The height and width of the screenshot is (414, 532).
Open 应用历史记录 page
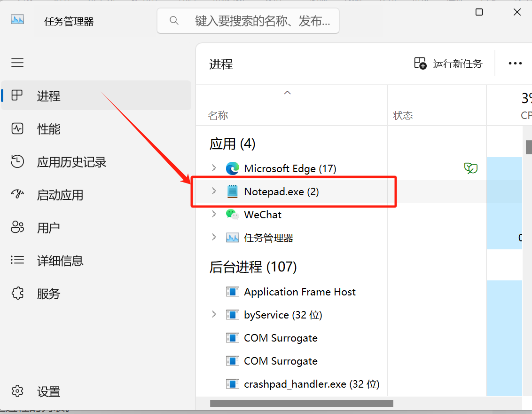pos(96,162)
